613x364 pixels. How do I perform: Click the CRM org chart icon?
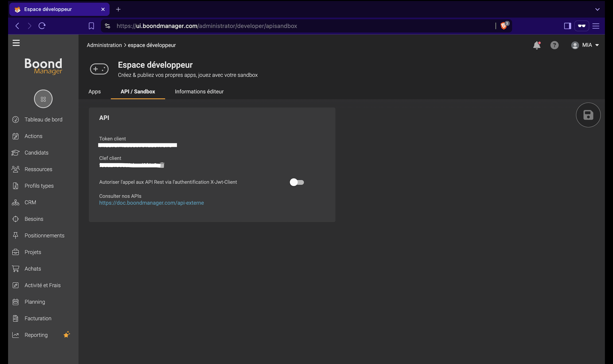(16, 202)
